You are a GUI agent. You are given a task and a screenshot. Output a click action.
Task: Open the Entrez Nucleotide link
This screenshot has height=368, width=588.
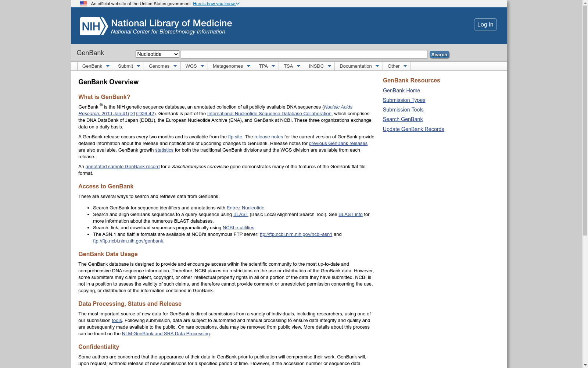(245, 208)
